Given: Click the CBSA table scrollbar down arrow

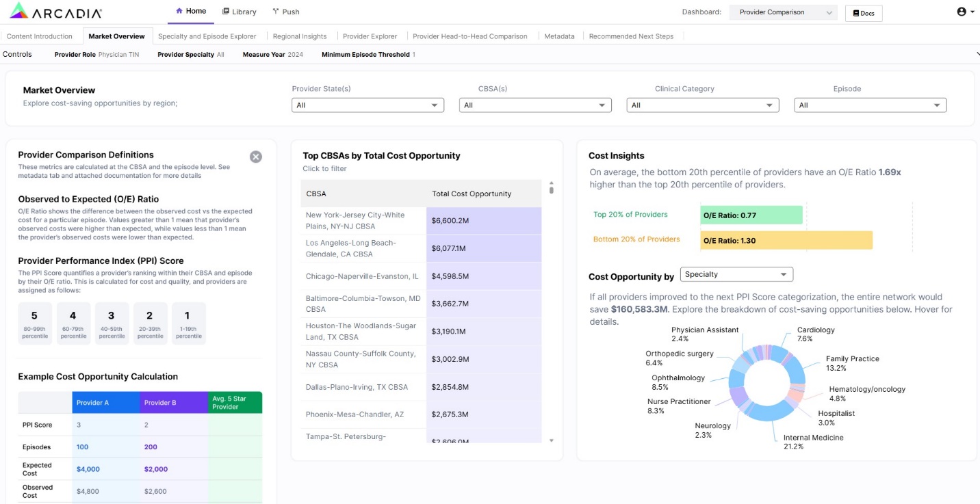Looking at the screenshot, I should point(552,441).
